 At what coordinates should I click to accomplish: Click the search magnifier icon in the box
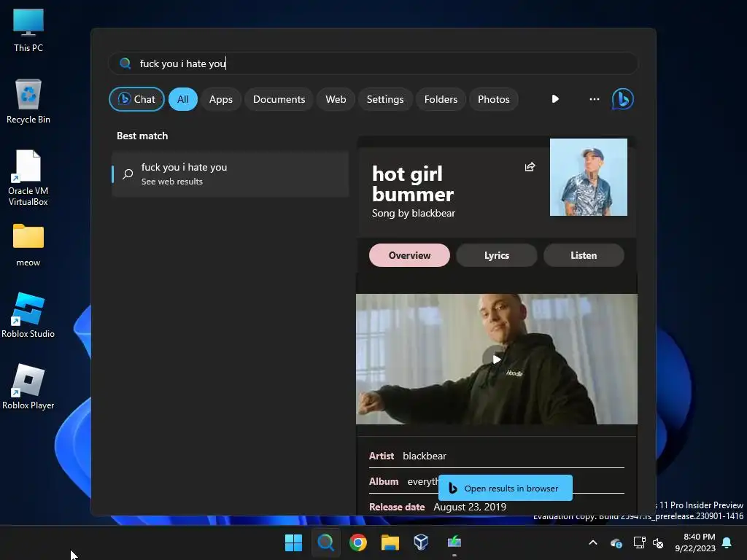click(125, 63)
